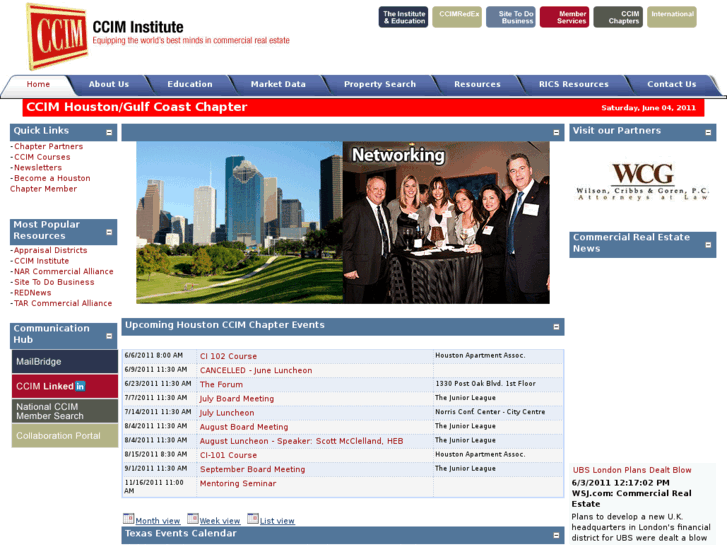Screen dimensions: 727x545
Task: Open the CCIM Courses link
Action: (x=42, y=157)
